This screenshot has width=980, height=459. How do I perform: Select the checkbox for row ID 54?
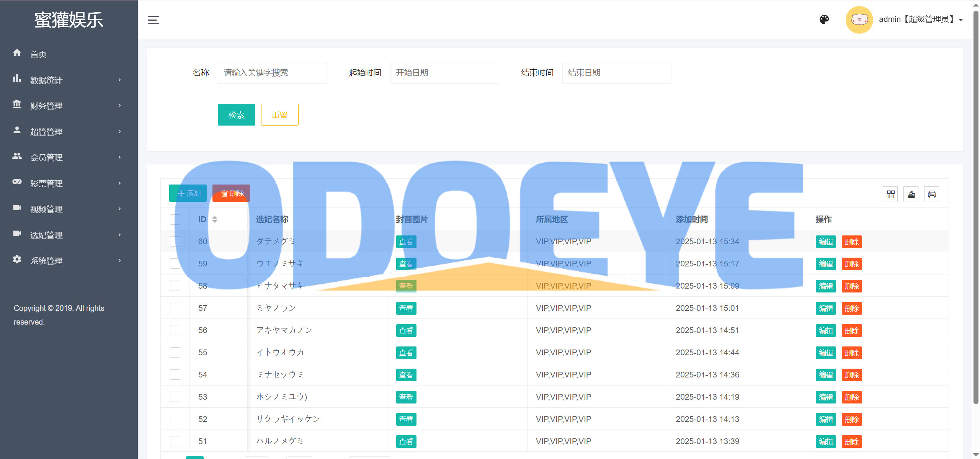pyautogui.click(x=175, y=375)
